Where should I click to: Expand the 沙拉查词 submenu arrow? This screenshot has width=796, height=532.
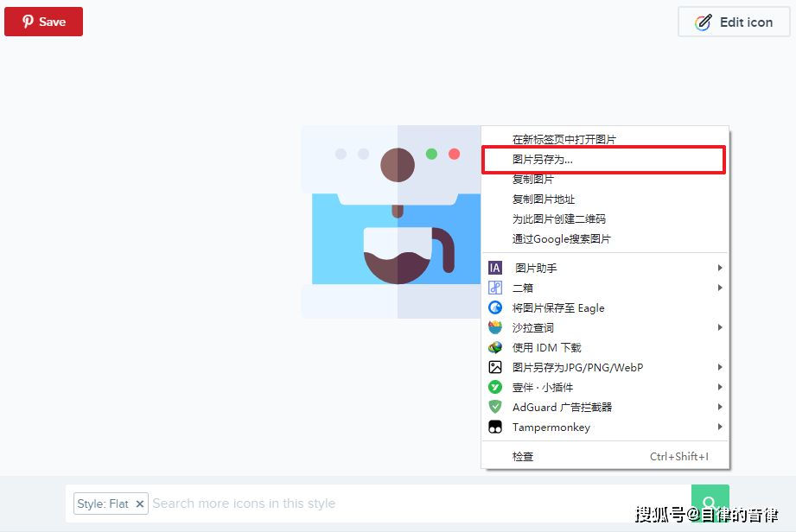720,327
